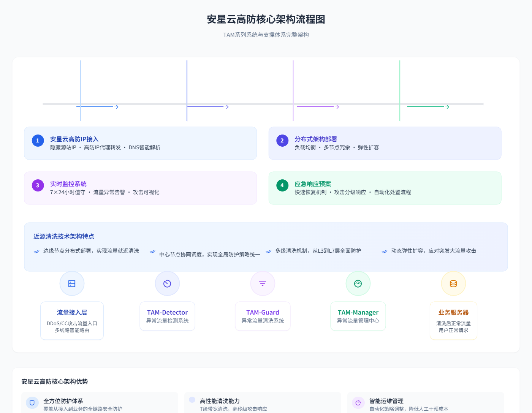Click the shield icon beside 全方位防护体系

32,403
